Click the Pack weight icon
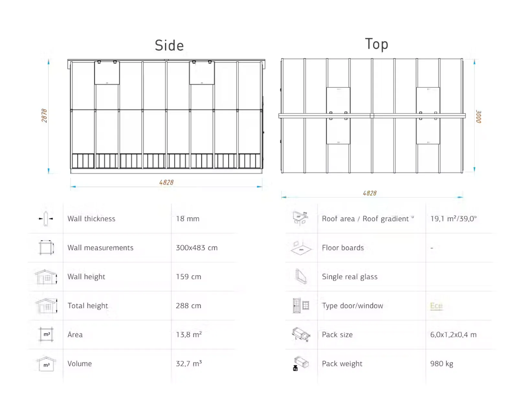 tap(301, 364)
